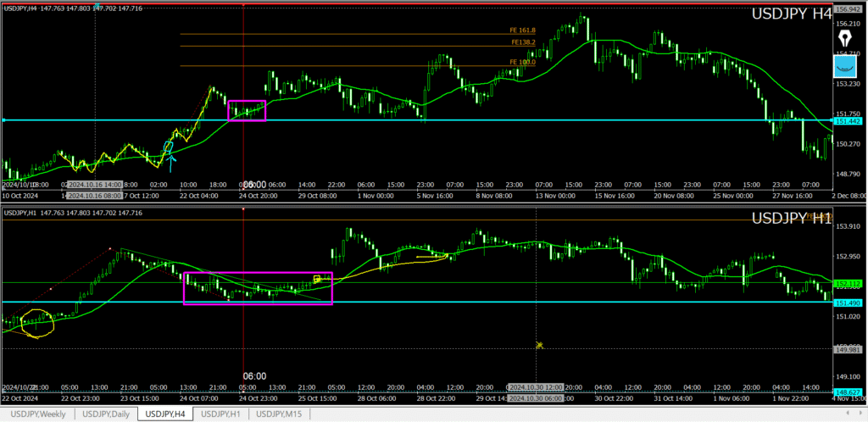Open the USDJPY,Daily chart tab

point(107,414)
